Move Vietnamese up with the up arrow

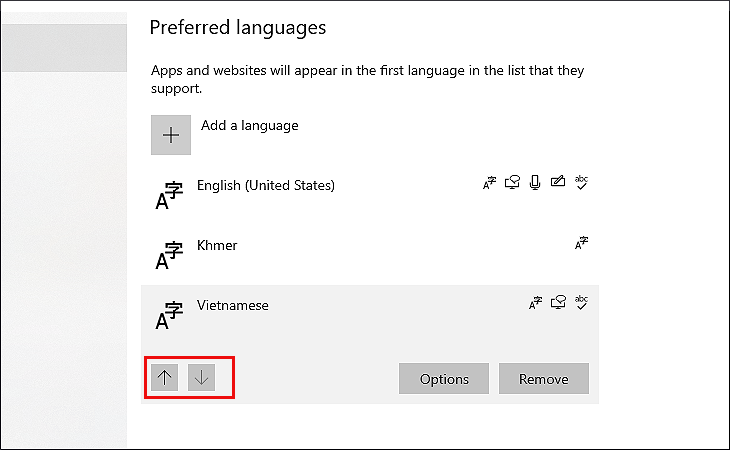[x=166, y=378]
